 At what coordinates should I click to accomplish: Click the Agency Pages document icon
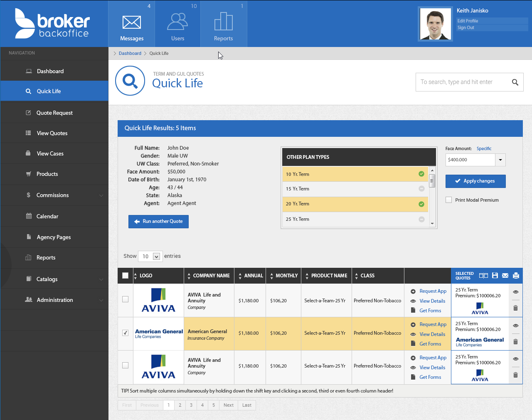click(x=29, y=237)
